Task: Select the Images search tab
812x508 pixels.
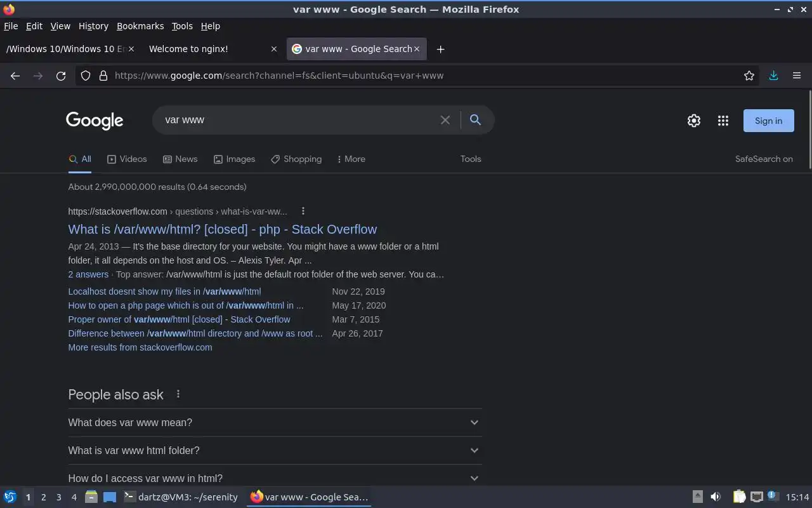Action: point(234,159)
